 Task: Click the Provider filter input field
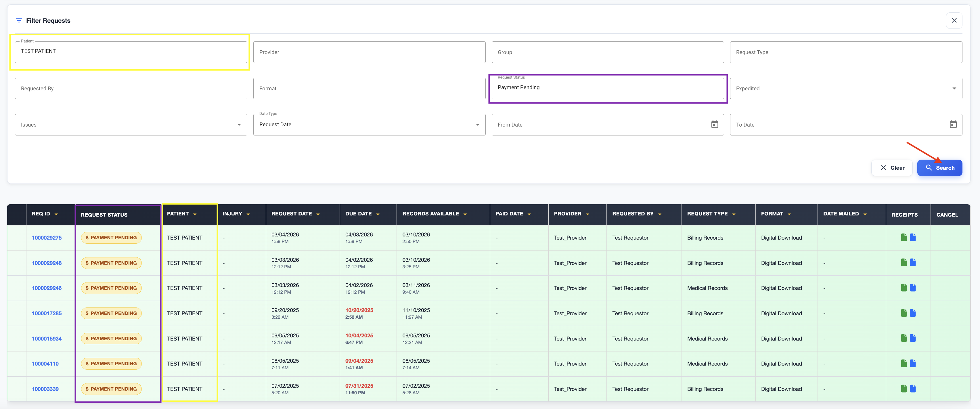click(369, 52)
